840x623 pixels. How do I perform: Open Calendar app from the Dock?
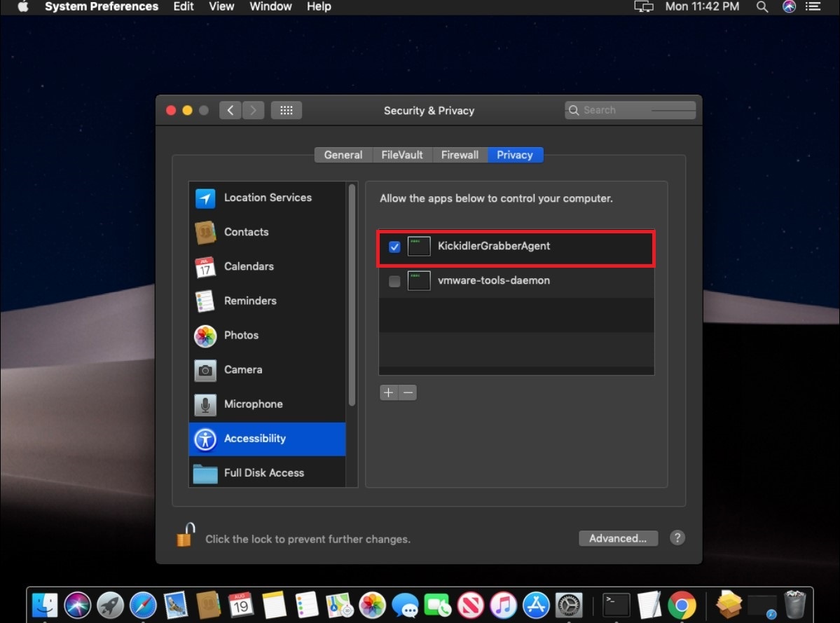(241, 605)
